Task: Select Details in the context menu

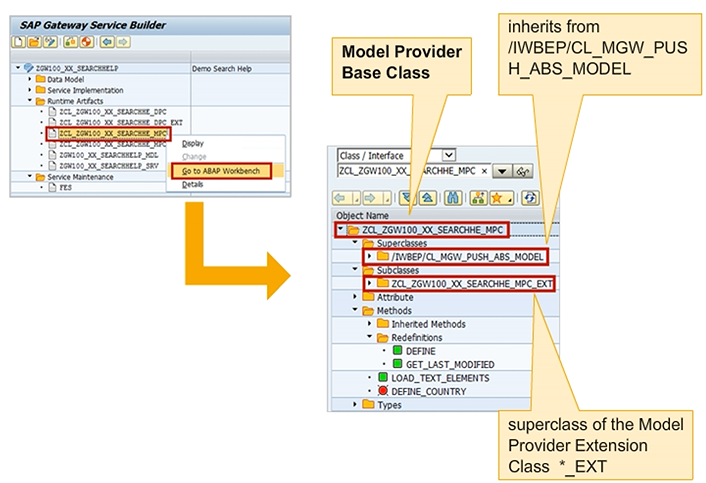Action: pos(192,185)
